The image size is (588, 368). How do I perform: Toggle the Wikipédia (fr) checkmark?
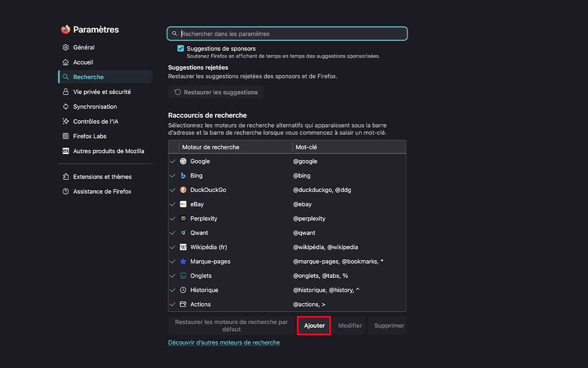[x=172, y=247]
